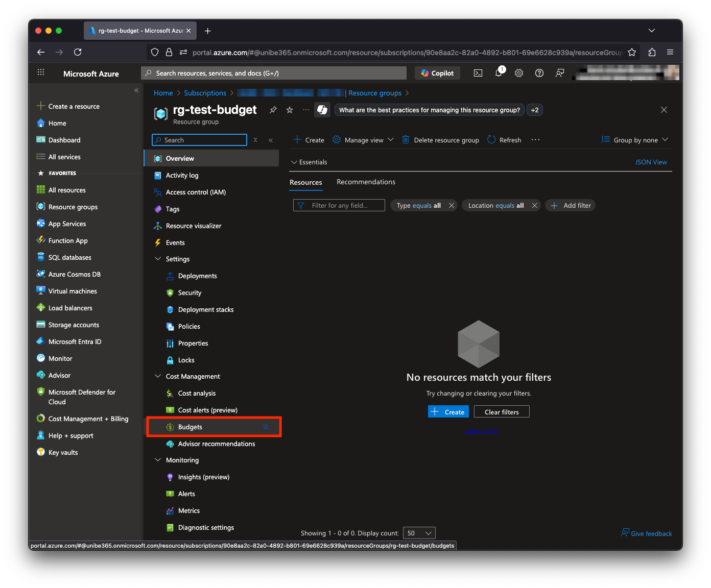Select the Locks setting
The image size is (711, 588).
tap(185, 360)
